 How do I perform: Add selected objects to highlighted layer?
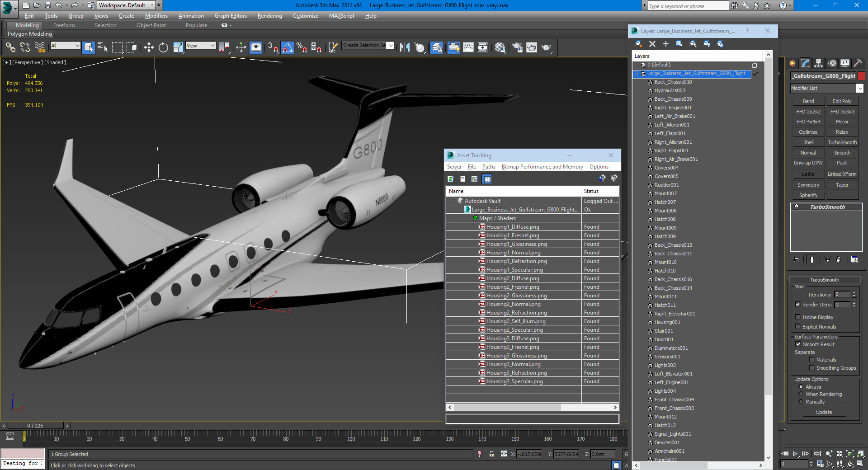click(x=665, y=44)
